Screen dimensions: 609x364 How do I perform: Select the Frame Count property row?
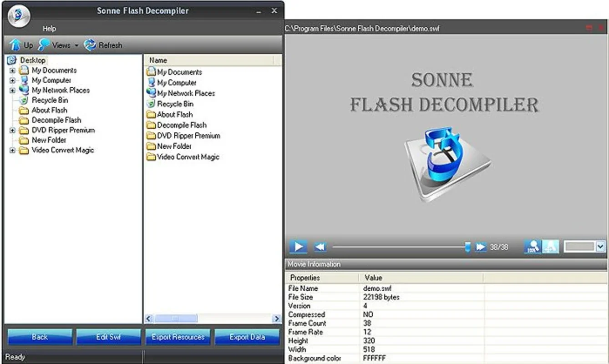pos(446,324)
